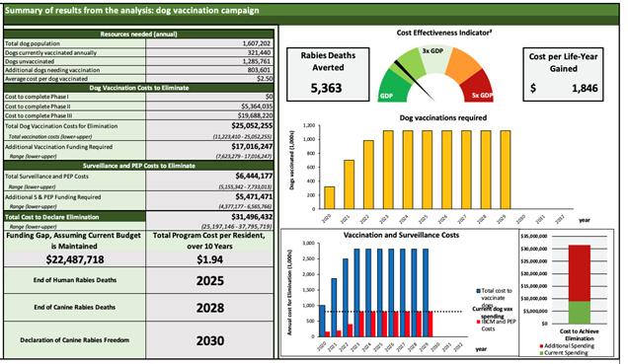The height and width of the screenshot is (364, 628).
Task: Select the Rabies Deaths Averted value 5,363
Action: (326, 88)
